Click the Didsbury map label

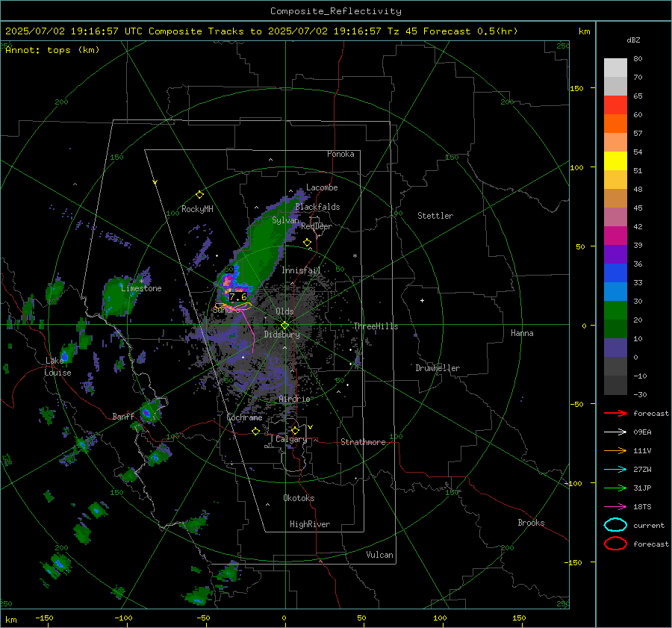282,335
